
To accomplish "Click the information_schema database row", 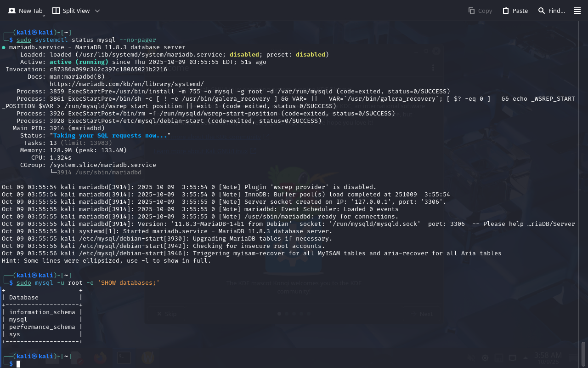I will (42, 312).
